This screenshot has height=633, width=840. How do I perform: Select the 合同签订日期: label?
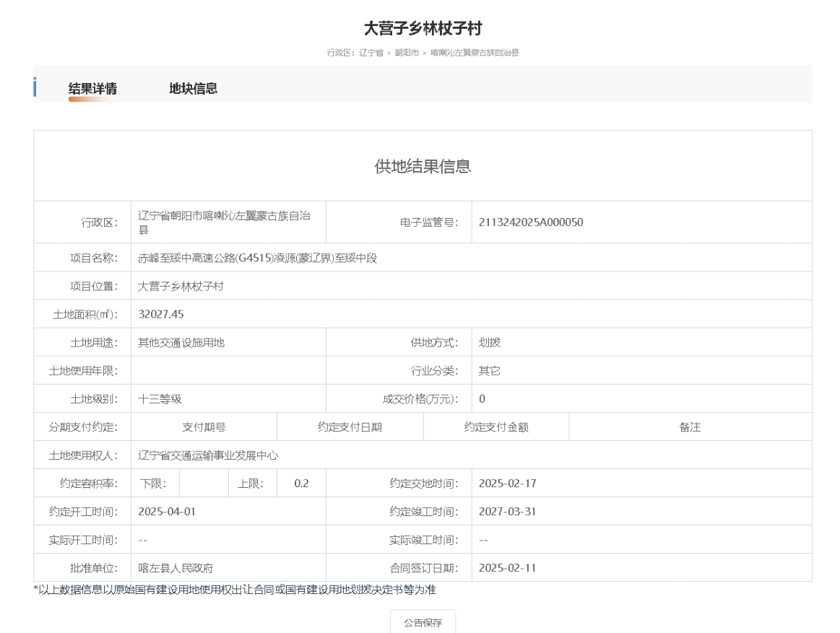[x=424, y=567]
